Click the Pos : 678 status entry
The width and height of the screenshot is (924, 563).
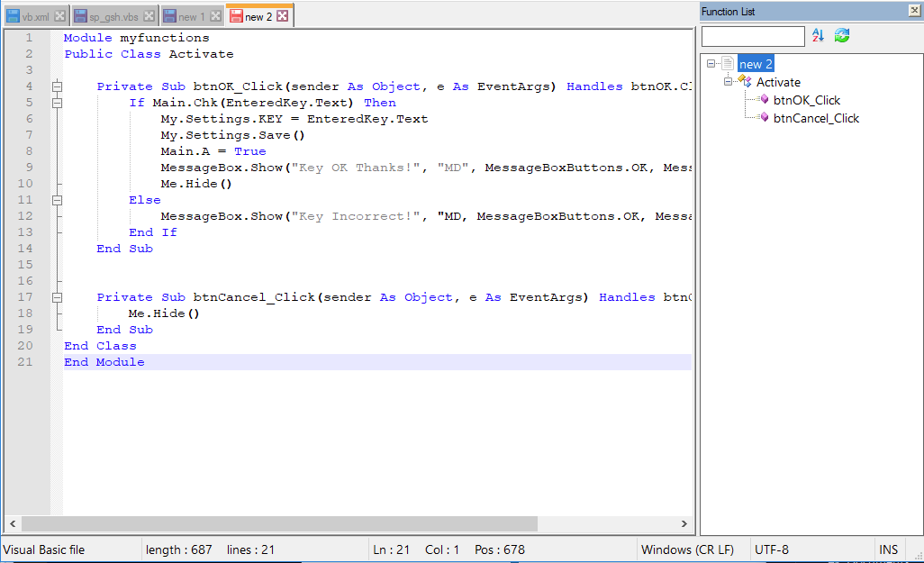[500, 549]
